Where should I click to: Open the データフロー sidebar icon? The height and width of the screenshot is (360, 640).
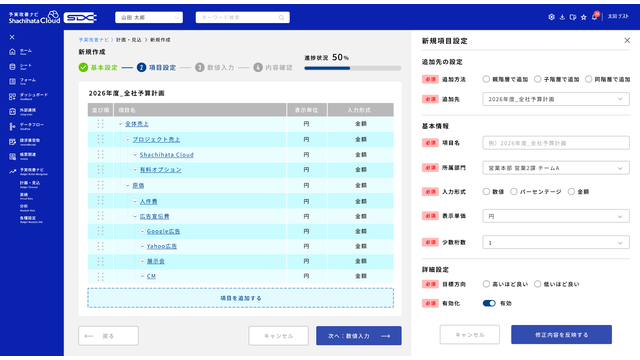pyautogui.click(x=12, y=127)
